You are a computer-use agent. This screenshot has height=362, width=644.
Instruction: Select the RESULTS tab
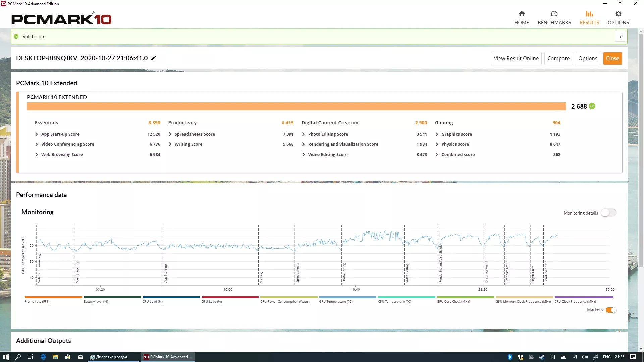click(589, 18)
